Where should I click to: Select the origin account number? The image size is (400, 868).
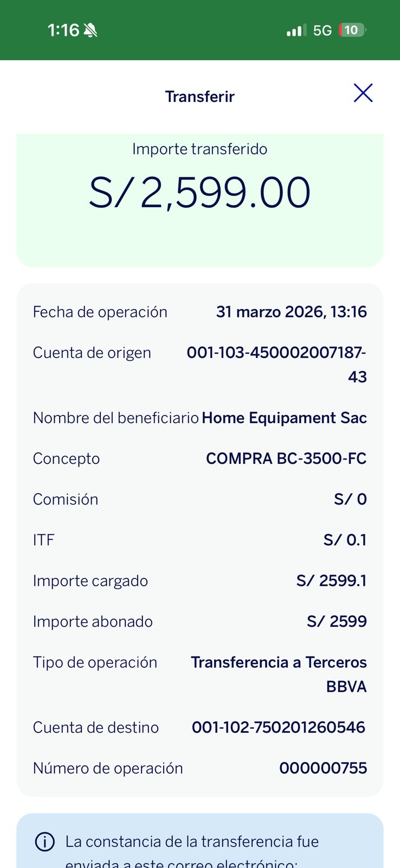(276, 364)
